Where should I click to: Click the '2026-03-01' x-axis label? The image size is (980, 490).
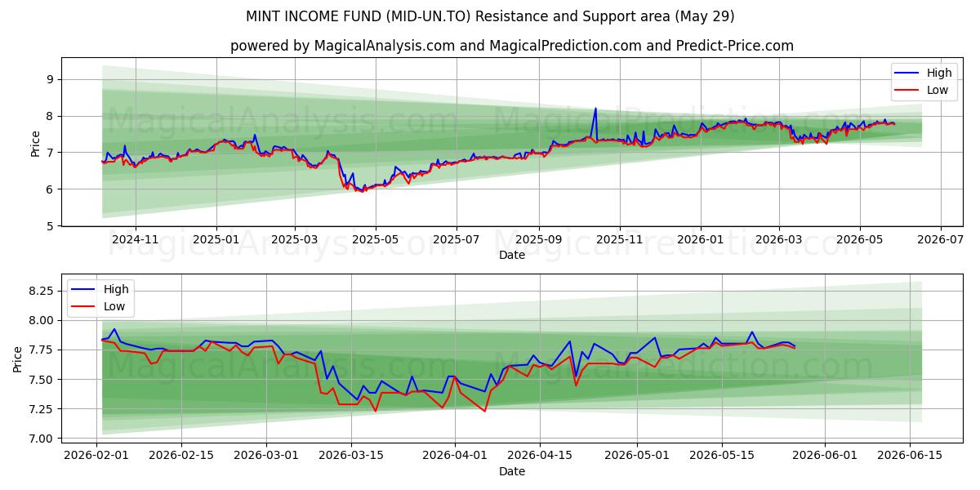(267, 456)
